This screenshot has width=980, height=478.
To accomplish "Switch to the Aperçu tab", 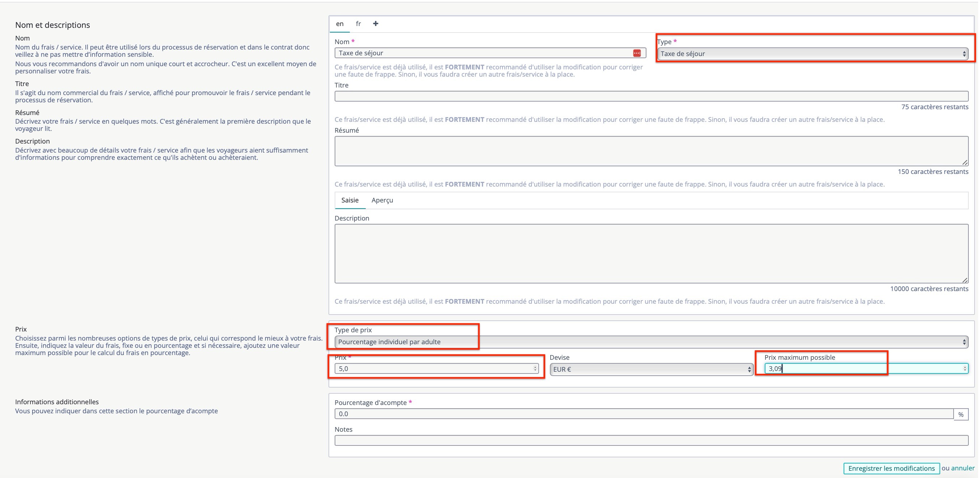I will tap(382, 200).
